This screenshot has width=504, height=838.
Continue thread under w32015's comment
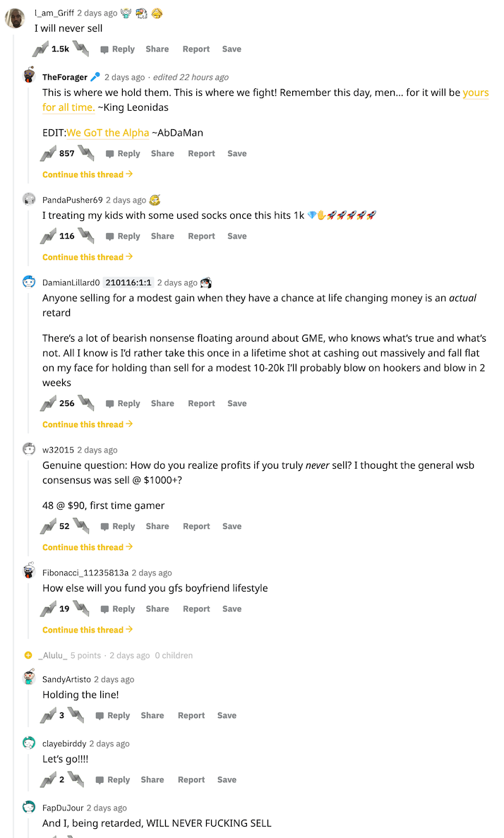pos(88,547)
